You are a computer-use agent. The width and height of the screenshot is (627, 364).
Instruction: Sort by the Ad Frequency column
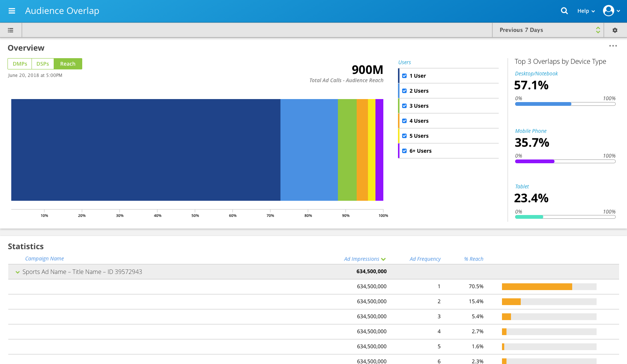(x=425, y=259)
